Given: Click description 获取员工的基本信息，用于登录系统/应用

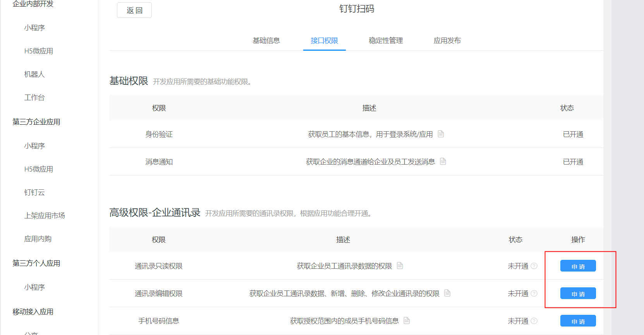Looking at the screenshot, I should click(371, 134).
